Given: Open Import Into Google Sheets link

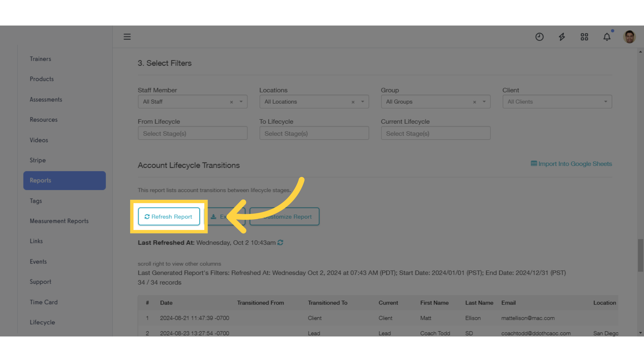Looking at the screenshot, I should [571, 164].
